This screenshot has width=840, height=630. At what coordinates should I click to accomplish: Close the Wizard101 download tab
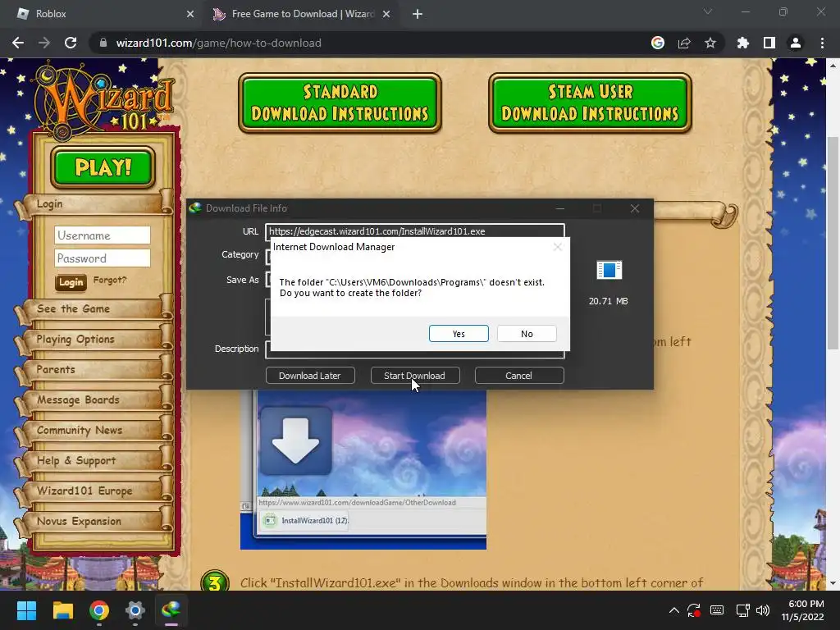386,14
